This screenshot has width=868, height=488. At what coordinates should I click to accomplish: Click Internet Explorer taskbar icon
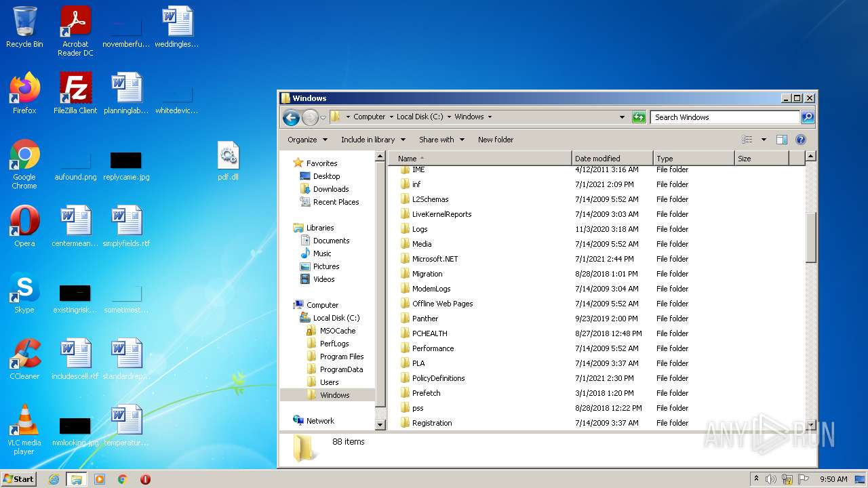click(54, 479)
